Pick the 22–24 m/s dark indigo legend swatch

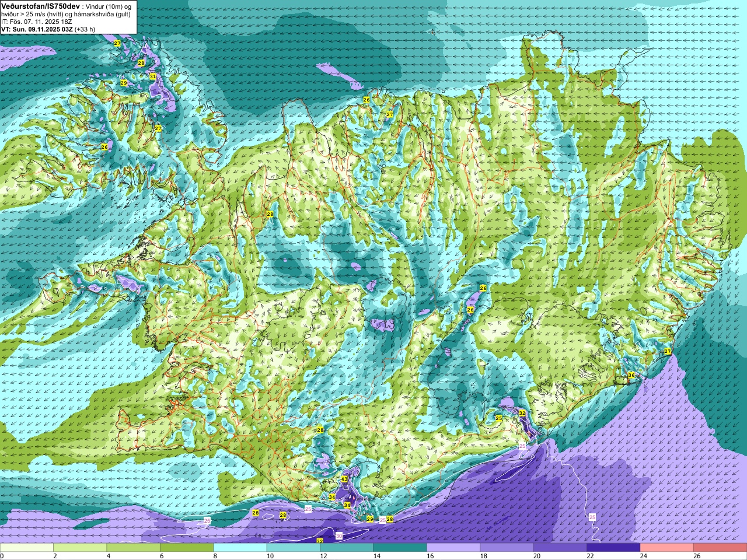pyautogui.click(x=614, y=548)
